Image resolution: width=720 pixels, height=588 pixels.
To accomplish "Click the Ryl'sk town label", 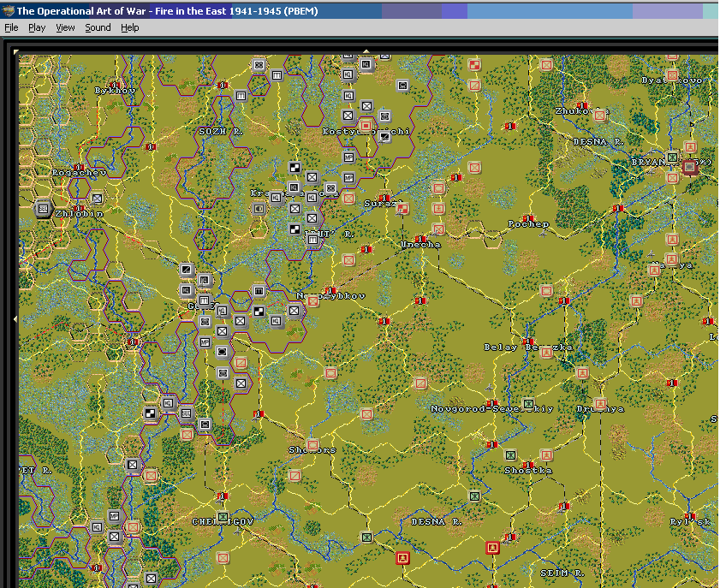I will click(x=689, y=521).
